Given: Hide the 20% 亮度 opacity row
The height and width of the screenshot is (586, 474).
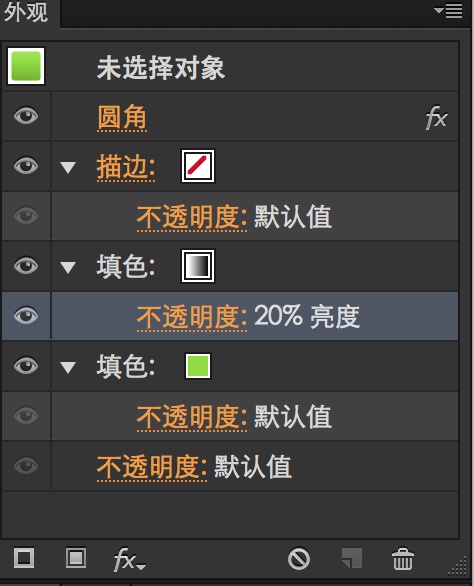Looking at the screenshot, I should click(26, 315).
